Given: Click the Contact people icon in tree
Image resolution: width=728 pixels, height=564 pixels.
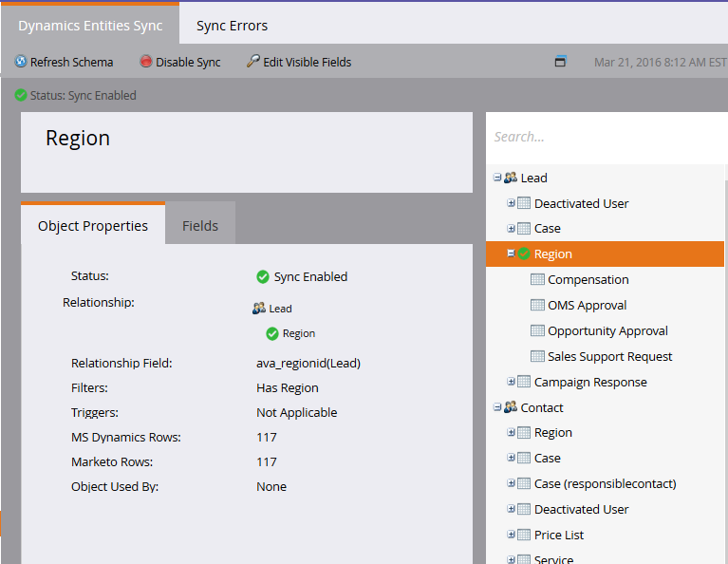Looking at the screenshot, I should coord(511,407).
